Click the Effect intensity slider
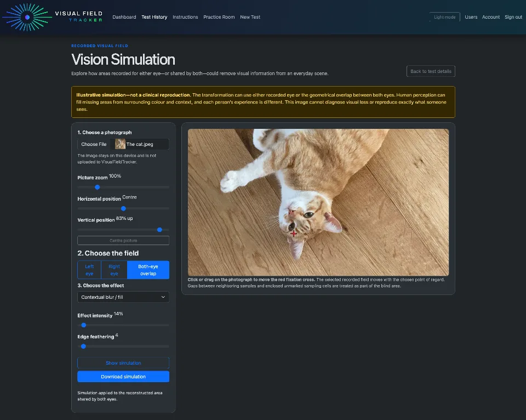Image resolution: width=526 pixels, height=420 pixels. click(123, 325)
